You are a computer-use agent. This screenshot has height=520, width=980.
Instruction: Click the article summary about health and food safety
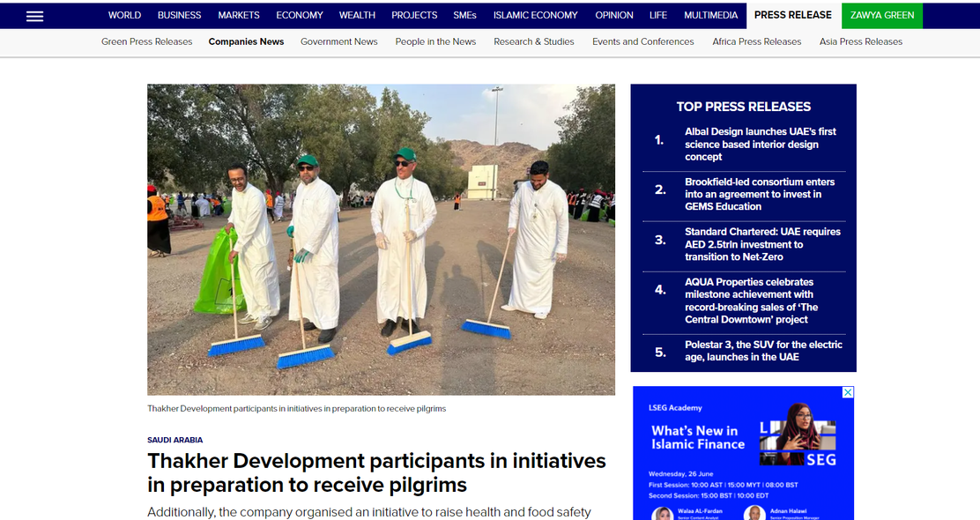click(x=368, y=512)
